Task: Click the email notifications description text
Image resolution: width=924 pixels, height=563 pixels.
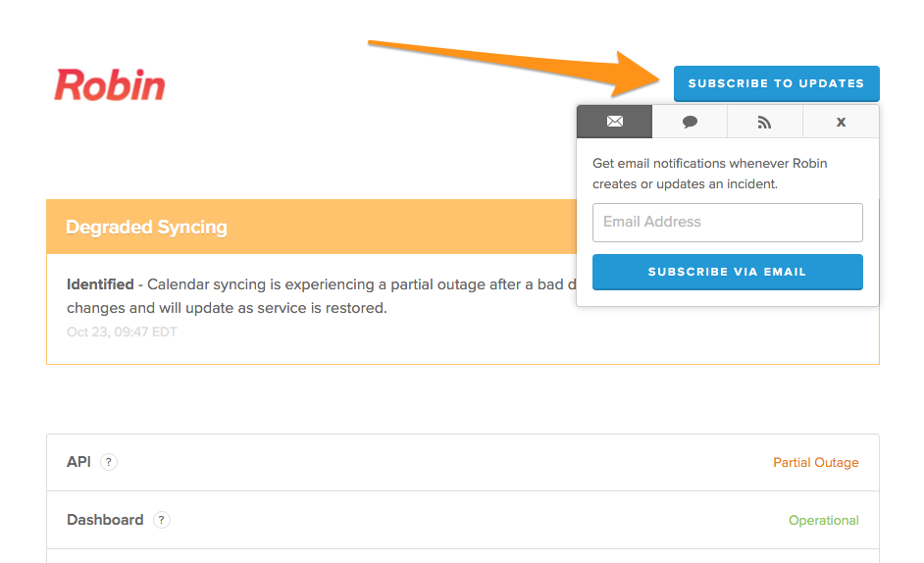Action: [709, 174]
